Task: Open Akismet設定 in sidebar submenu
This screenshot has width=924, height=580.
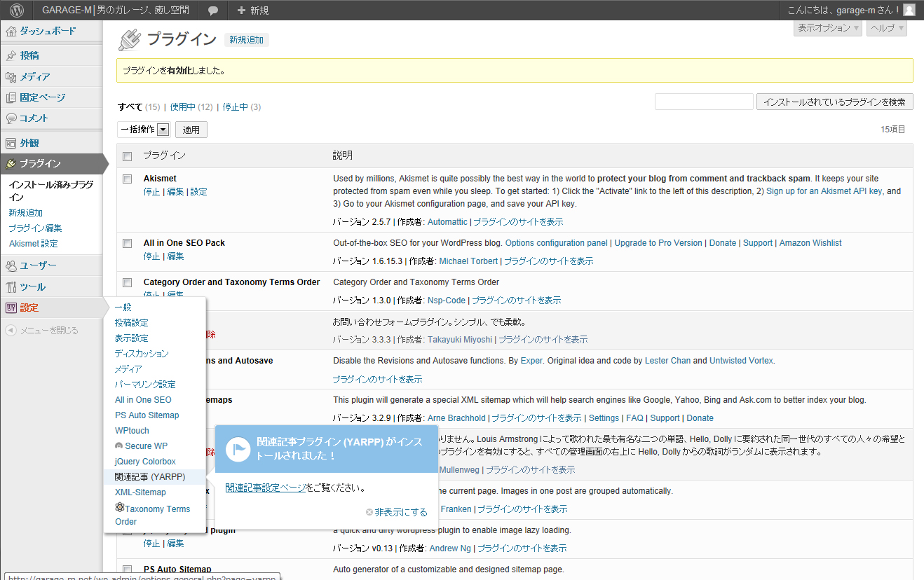Action: click(x=34, y=243)
